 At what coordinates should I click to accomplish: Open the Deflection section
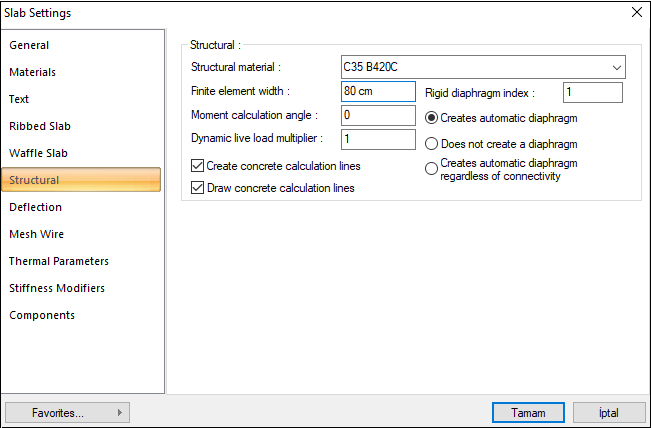coord(35,207)
